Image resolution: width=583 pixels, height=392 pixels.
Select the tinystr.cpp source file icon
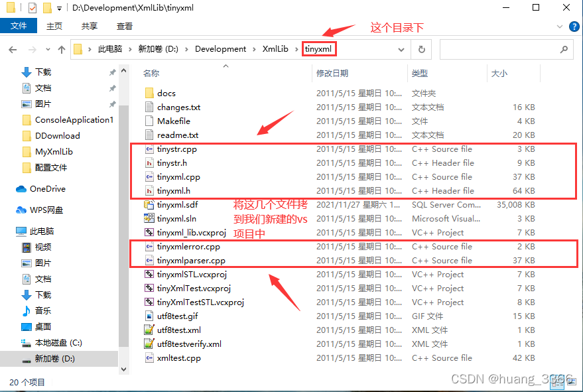(x=149, y=149)
